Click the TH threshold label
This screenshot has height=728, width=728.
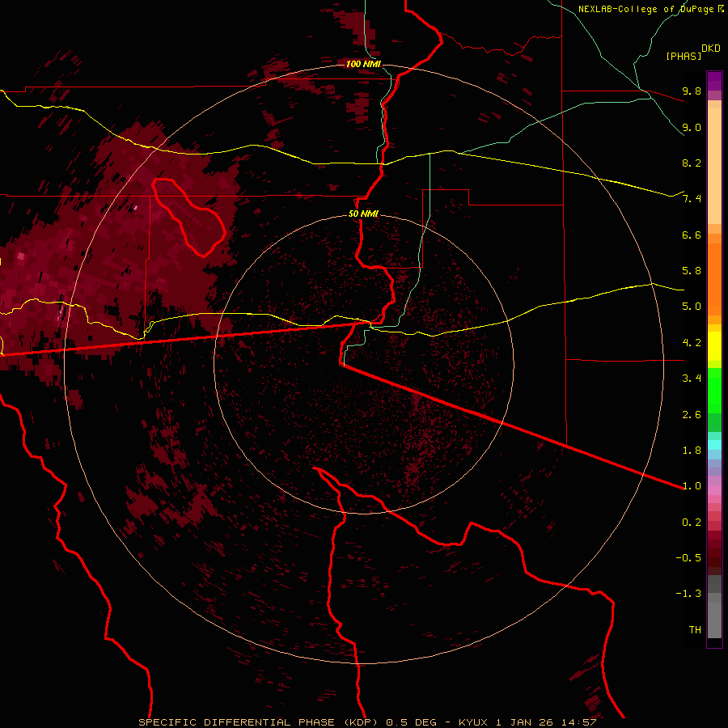click(x=695, y=630)
